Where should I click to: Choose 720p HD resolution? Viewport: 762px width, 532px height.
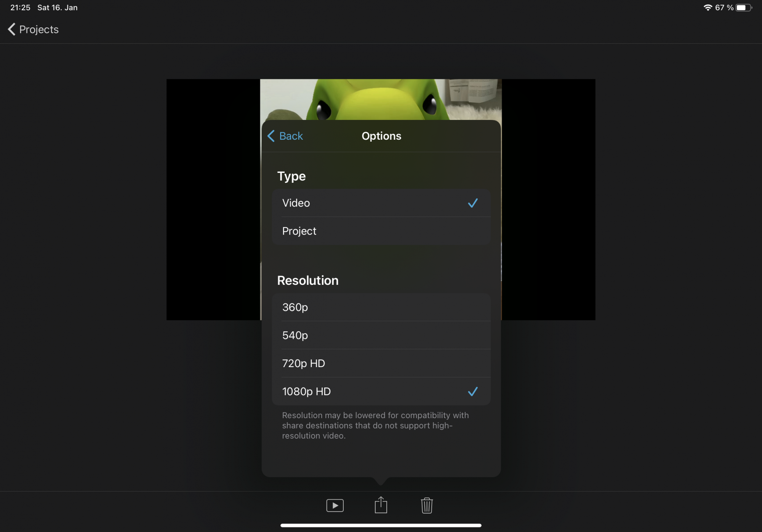pos(304,363)
